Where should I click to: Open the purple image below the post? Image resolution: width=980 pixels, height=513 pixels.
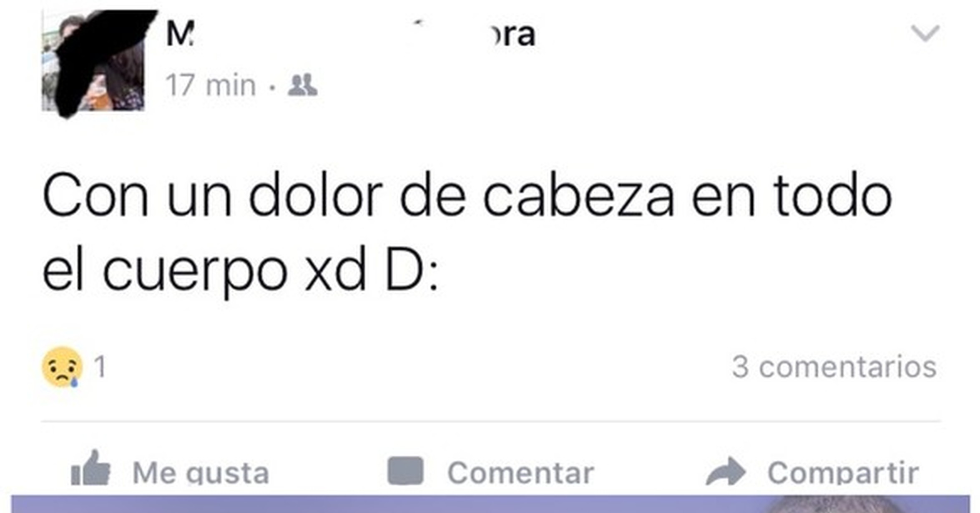coord(490,504)
